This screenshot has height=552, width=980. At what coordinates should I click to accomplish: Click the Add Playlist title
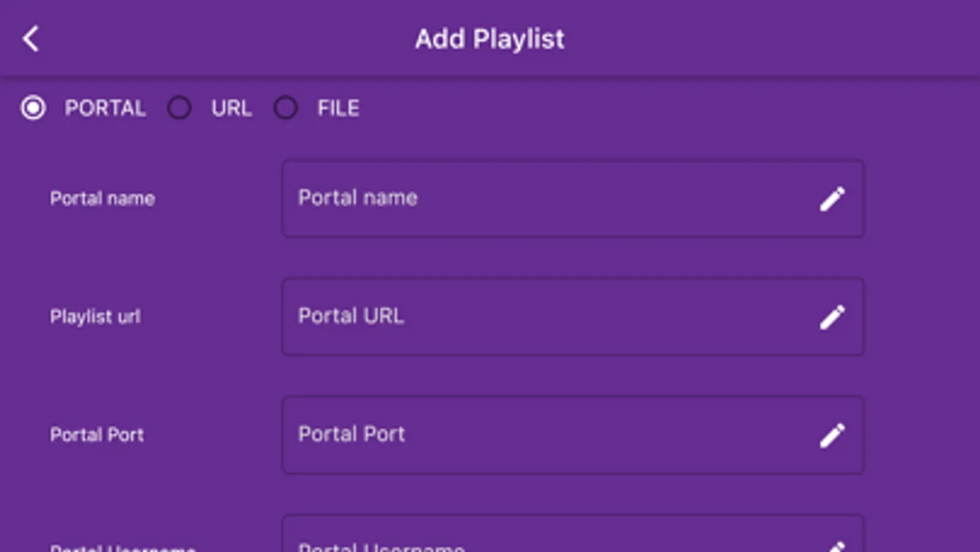click(x=490, y=39)
